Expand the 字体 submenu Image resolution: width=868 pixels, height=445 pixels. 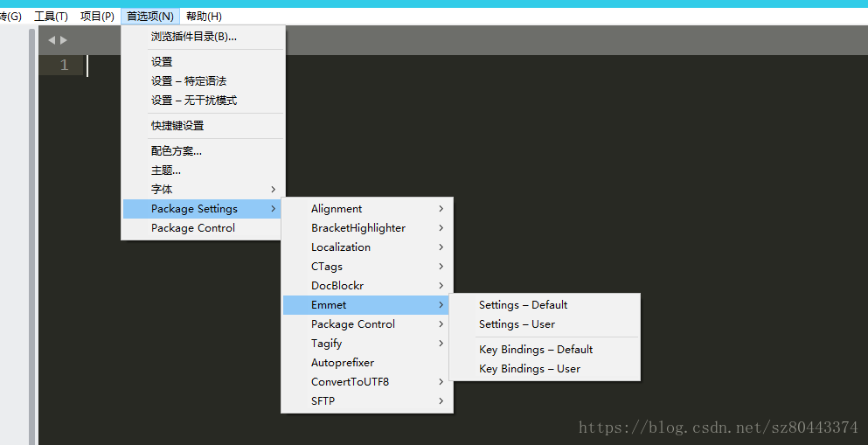pos(203,190)
